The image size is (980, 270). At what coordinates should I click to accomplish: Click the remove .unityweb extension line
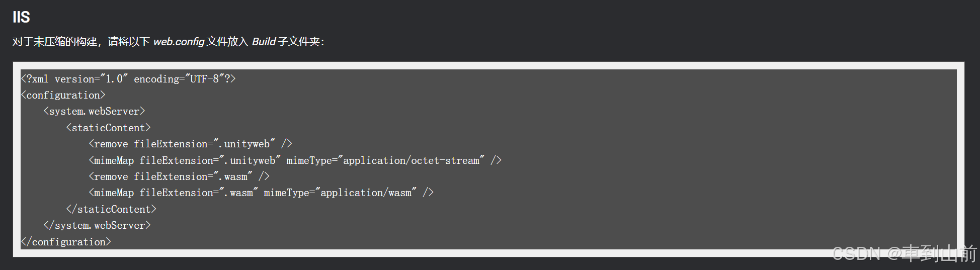190,144
